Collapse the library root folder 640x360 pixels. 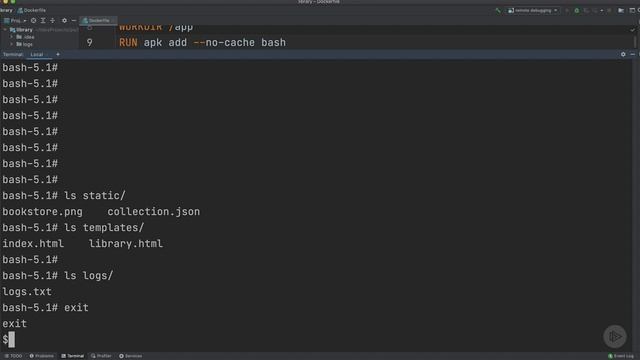(5, 30)
